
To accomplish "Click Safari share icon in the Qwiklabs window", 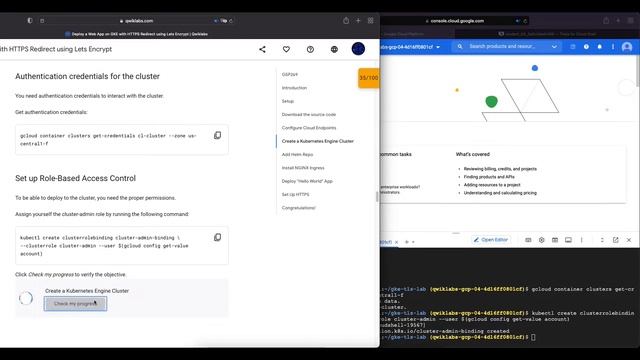I will (x=346, y=20).
